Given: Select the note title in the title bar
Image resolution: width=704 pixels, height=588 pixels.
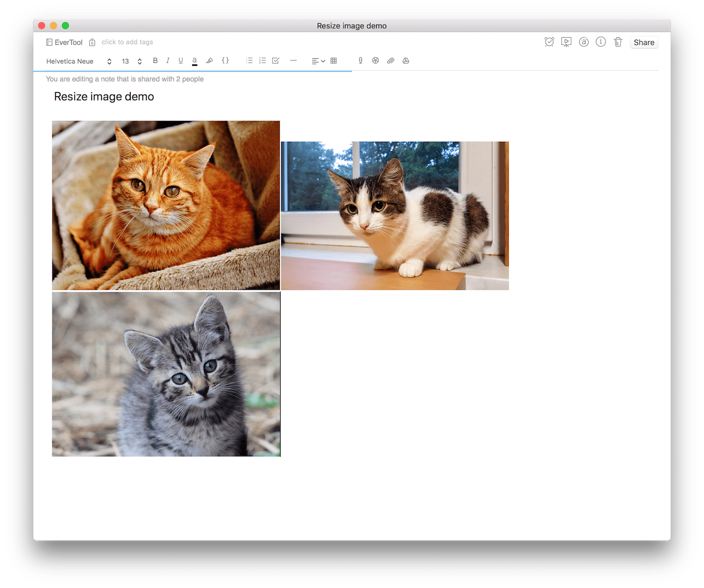Looking at the screenshot, I should 351,26.
